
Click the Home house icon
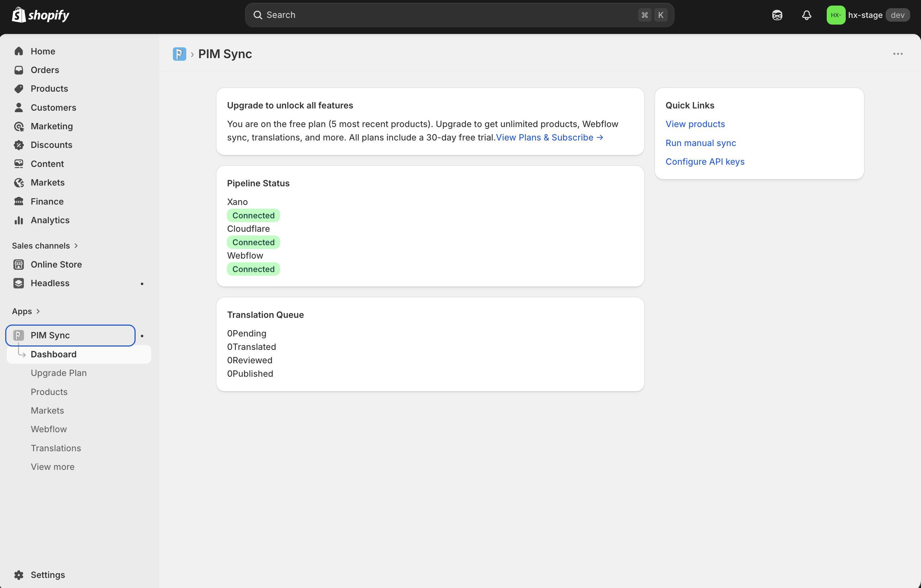point(19,51)
